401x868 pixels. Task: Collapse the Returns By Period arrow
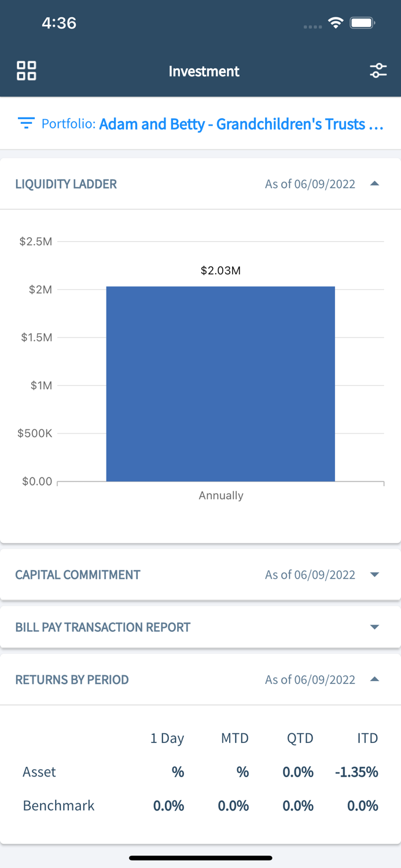point(374,679)
